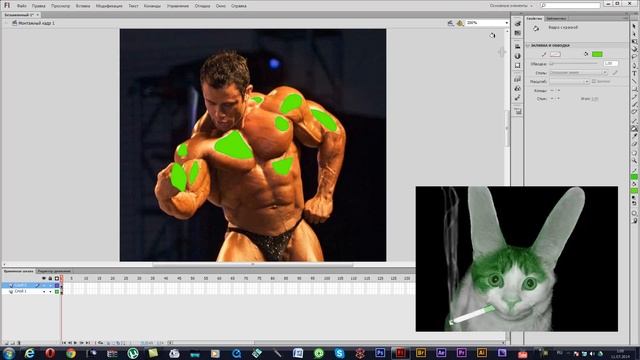Open the collapsed Info panel icon
This screenshot has width=640, height=360.
point(518,56)
